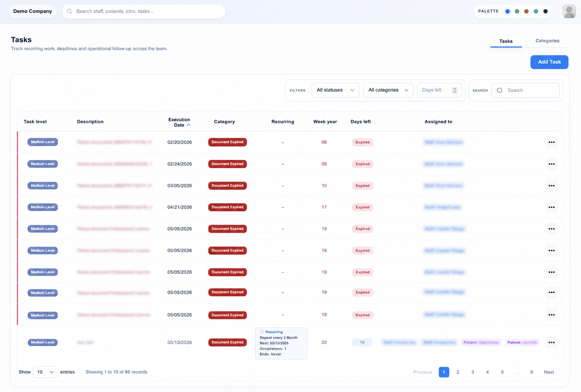The image size is (581, 392).
Task: Go to pagination page 5
Action: click(502, 372)
